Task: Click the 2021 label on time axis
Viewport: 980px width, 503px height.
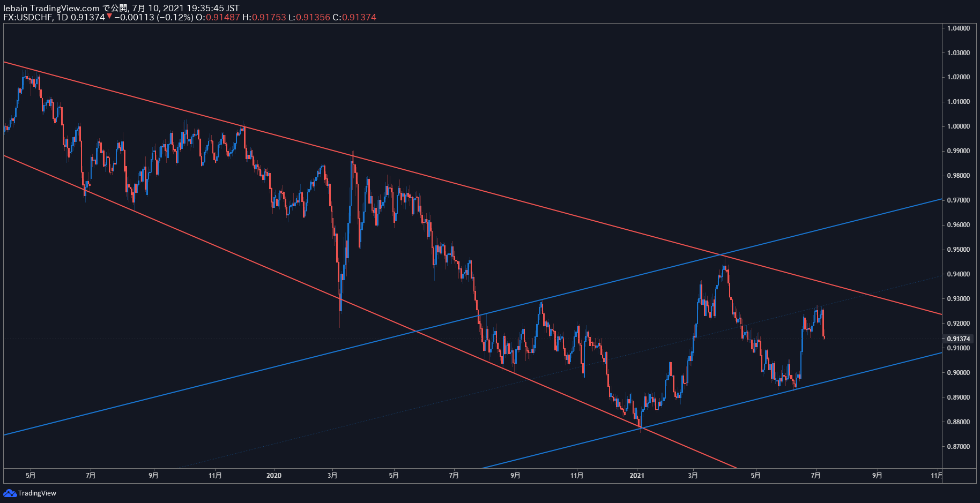Action: (x=637, y=476)
